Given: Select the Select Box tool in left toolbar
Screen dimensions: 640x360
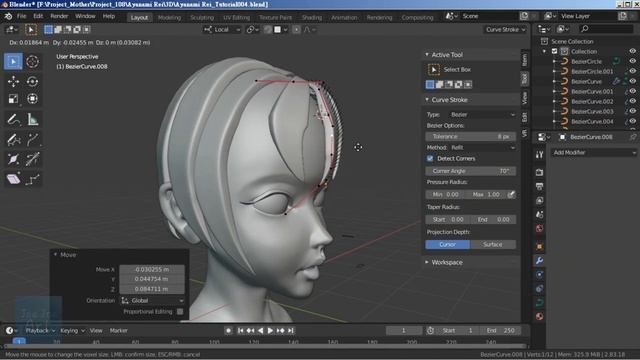Looking at the screenshot, I should click(13, 62).
